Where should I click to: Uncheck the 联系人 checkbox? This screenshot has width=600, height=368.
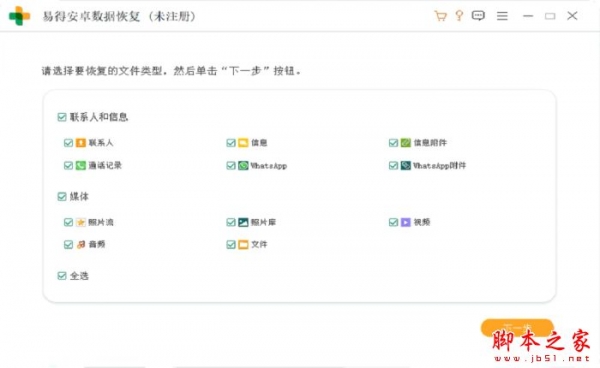tap(68, 143)
